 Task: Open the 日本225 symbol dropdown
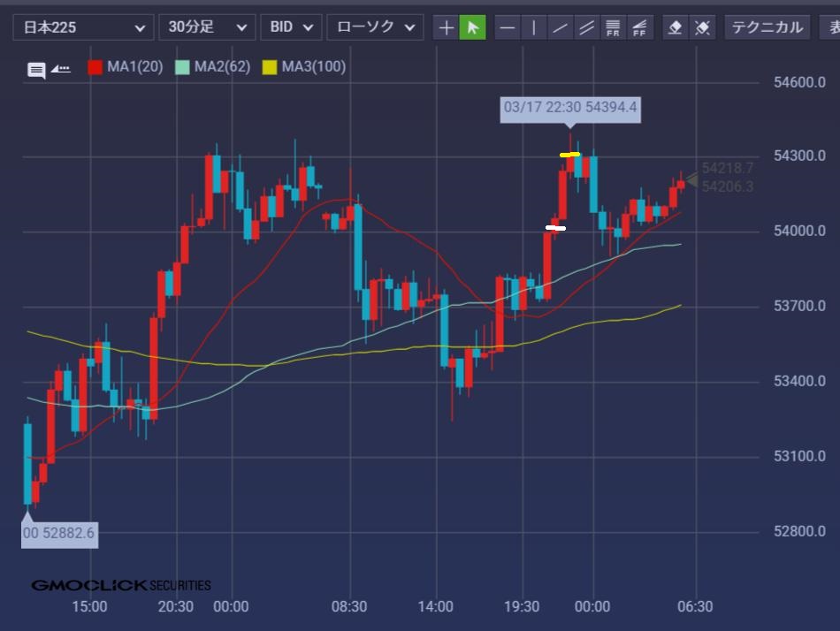[x=82, y=27]
